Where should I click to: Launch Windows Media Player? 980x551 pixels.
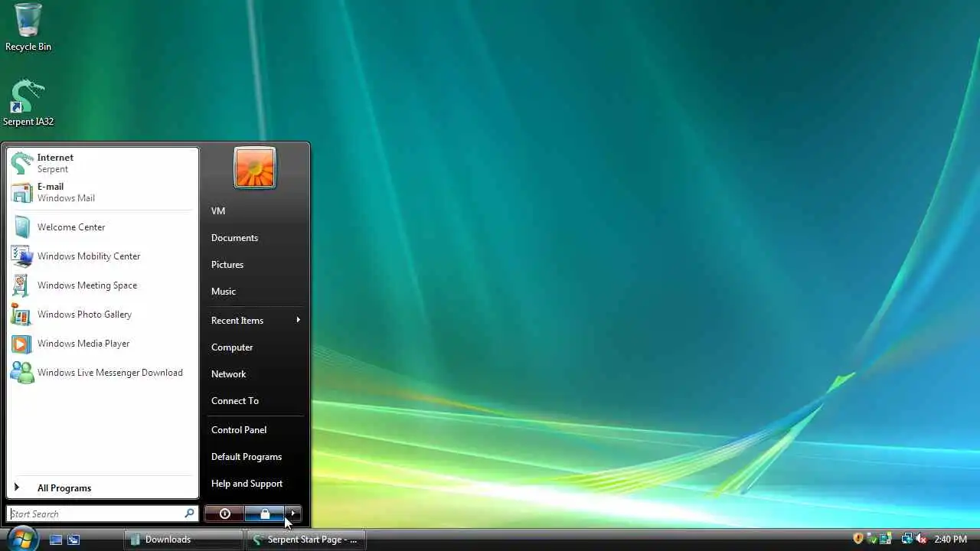[103, 344]
